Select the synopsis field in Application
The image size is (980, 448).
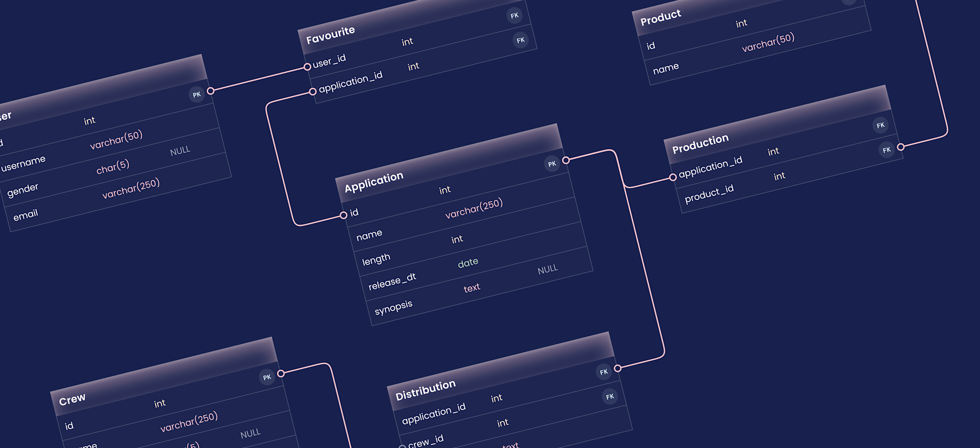coord(393,307)
